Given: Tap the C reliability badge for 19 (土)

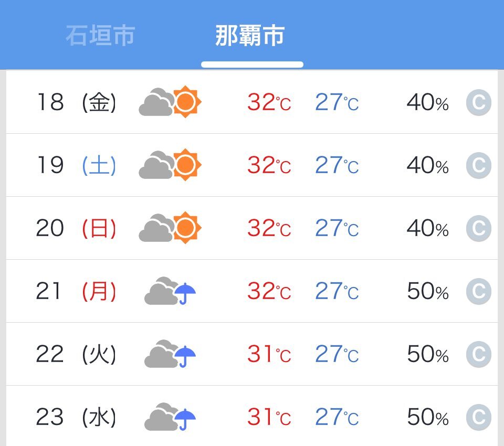Looking at the screenshot, I should (479, 165).
